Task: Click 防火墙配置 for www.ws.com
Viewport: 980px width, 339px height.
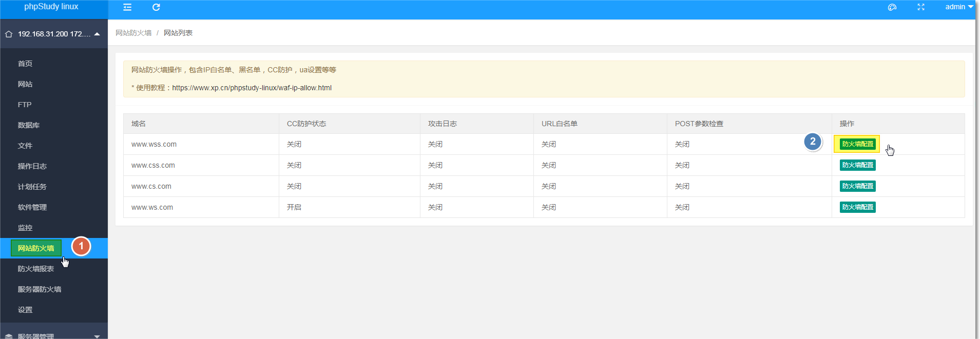Action: (x=857, y=207)
